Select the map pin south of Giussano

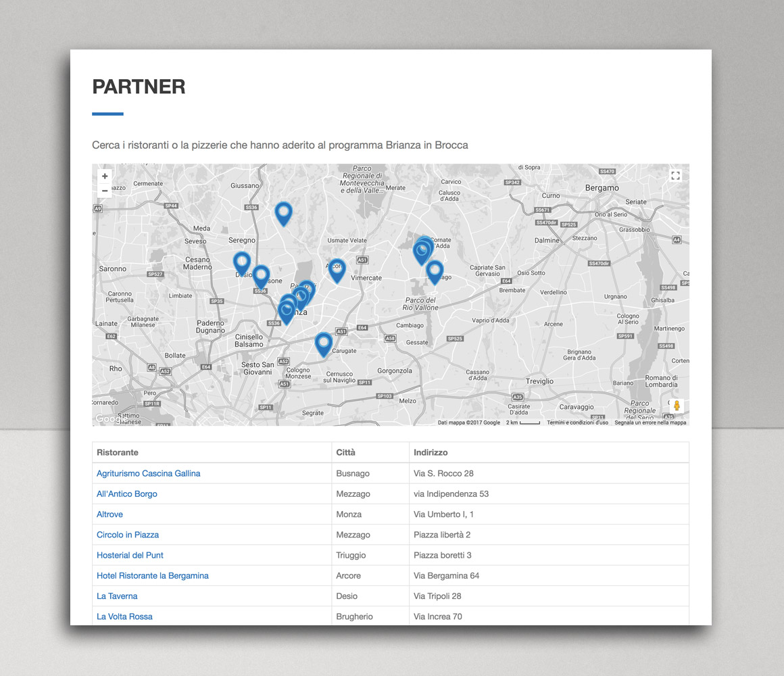283,214
